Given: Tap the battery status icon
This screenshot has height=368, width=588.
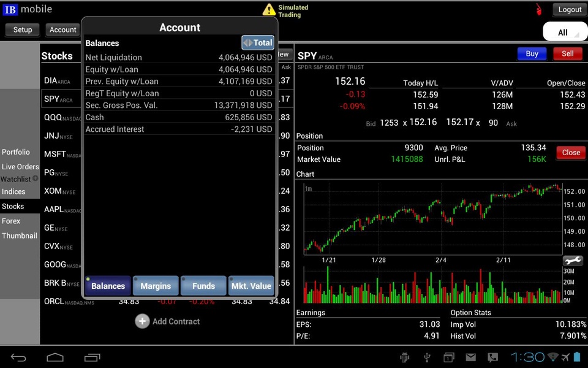Looking at the screenshot, I should [578, 357].
